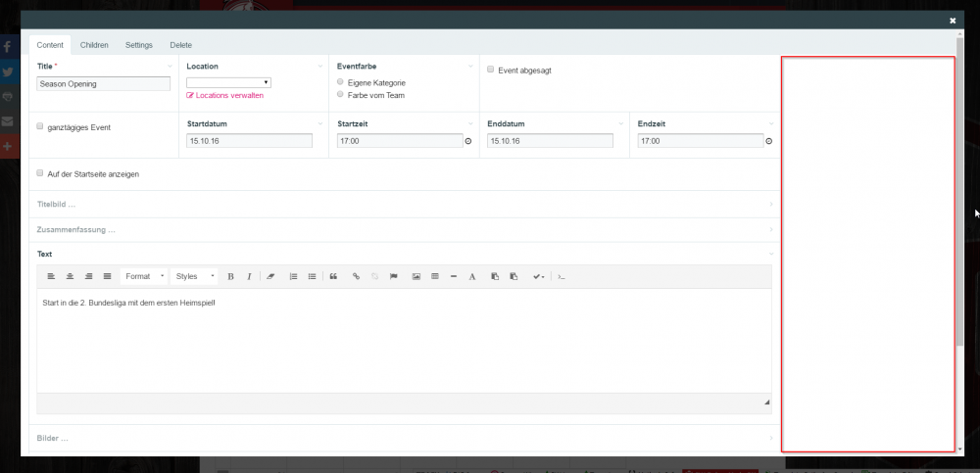
Task: Apply italic formatting in the editor toolbar
Action: click(249, 277)
